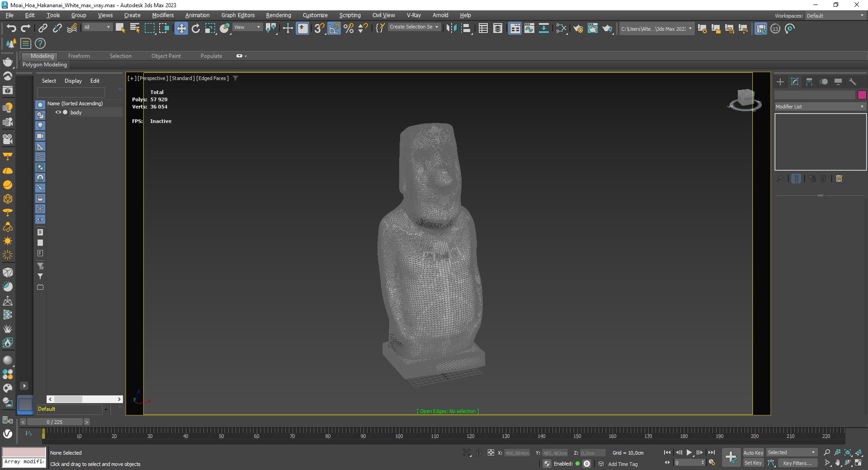Image resolution: width=868 pixels, height=470 pixels.
Task: Play the animation
Action: pos(689,452)
